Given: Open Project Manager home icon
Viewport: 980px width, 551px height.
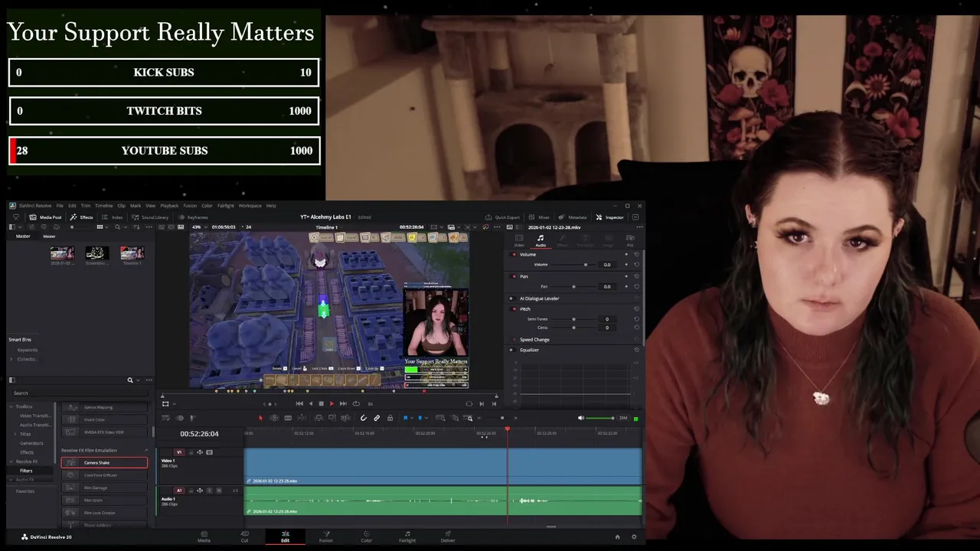Looking at the screenshot, I should click(618, 536).
